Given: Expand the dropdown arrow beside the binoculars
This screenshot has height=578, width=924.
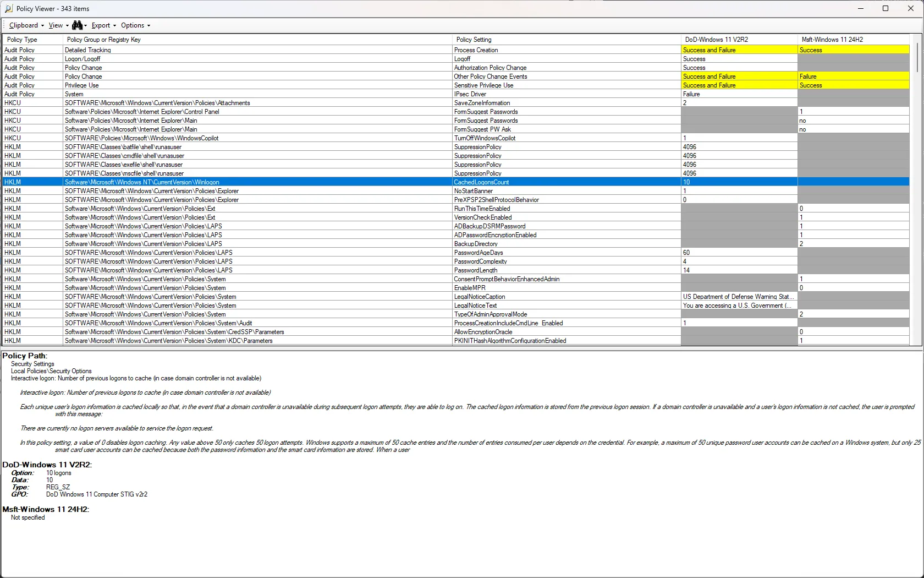Looking at the screenshot, I should 85,25.
